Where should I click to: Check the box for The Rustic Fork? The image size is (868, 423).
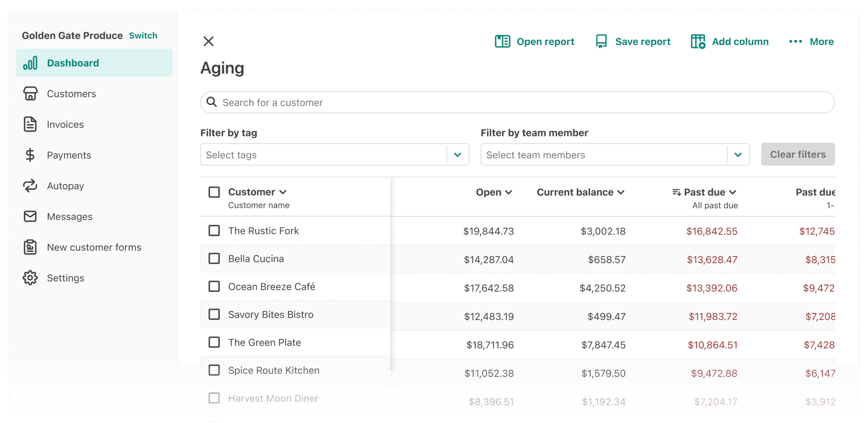coord(214,231)
